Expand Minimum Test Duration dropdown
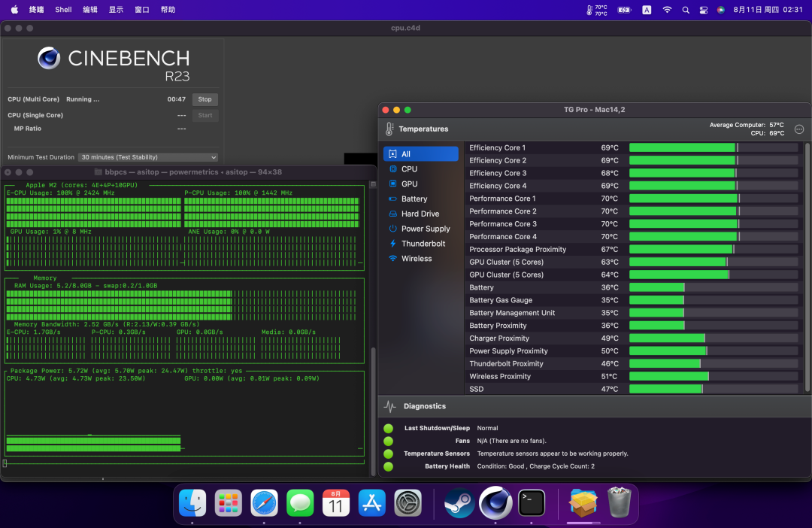 tap(147, 157)
